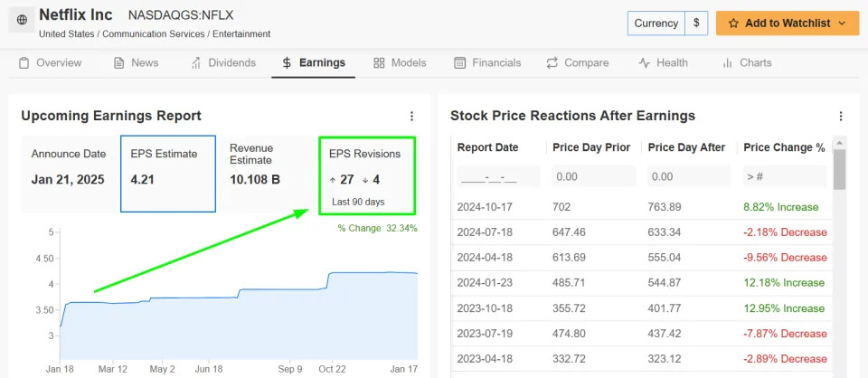Click the arrows icon of Compare tab

(552, 62)
